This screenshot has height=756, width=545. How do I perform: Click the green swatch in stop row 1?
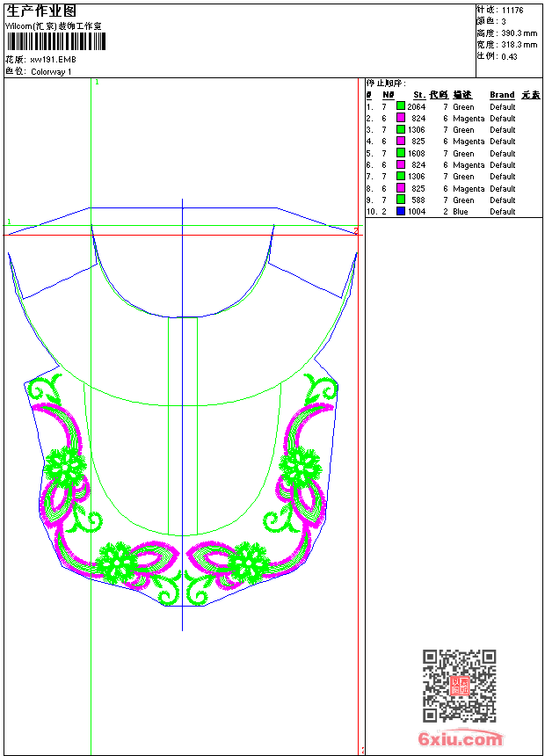(x=400, y=106)
